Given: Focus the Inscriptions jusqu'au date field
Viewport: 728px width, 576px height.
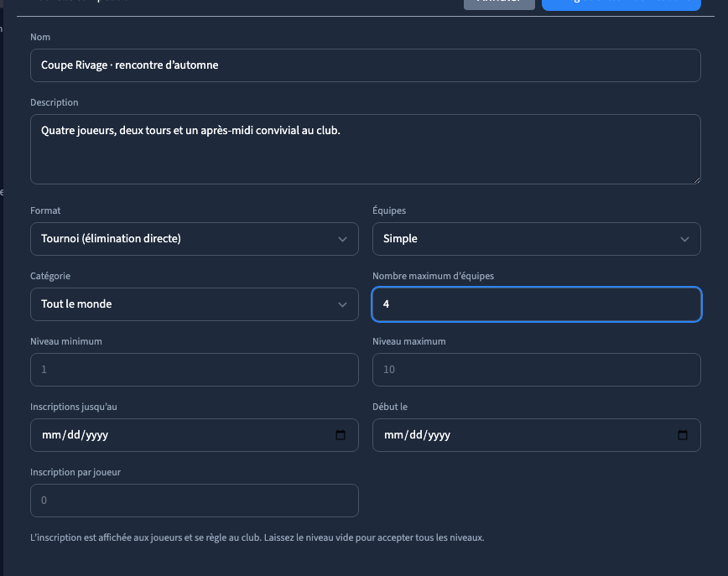Looking at the screenshot, I should pos(195,435).
